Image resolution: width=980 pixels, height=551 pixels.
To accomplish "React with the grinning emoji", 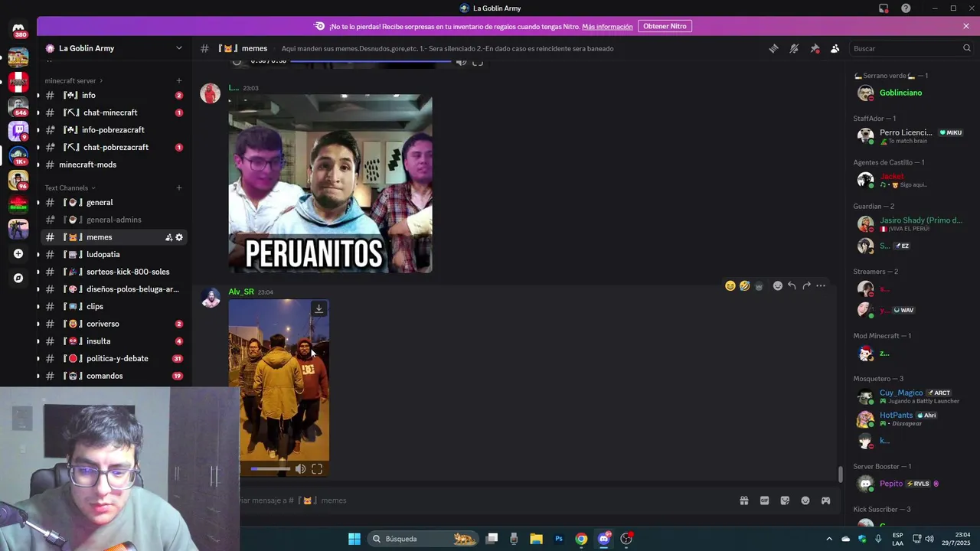I will tap(730, 285).
